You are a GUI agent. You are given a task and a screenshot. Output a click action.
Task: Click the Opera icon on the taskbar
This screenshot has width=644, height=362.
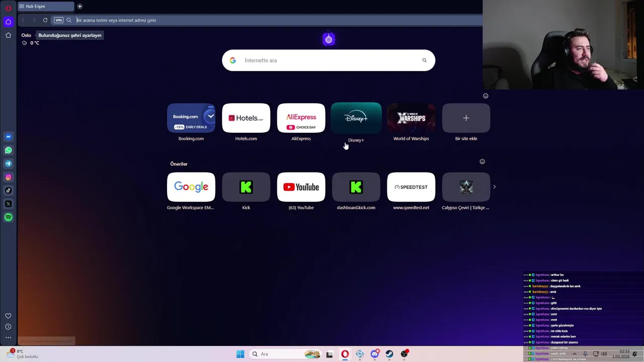pos(345,354)
